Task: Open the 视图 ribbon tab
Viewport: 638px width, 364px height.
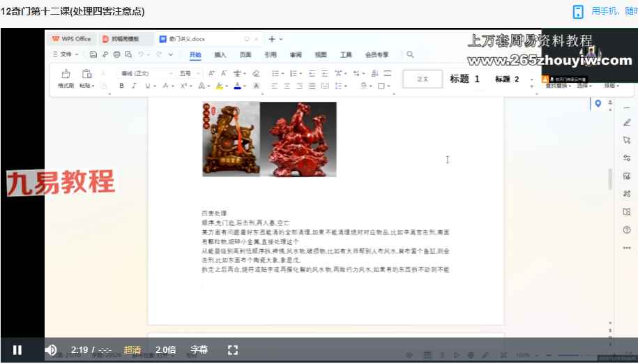Action: click(321, 54)
